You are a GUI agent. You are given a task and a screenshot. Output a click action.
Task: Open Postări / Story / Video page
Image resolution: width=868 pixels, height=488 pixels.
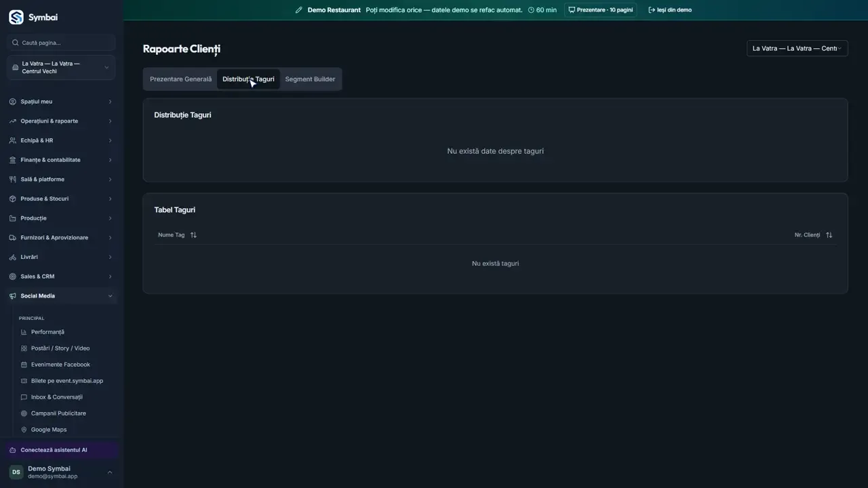coord(60,348)
